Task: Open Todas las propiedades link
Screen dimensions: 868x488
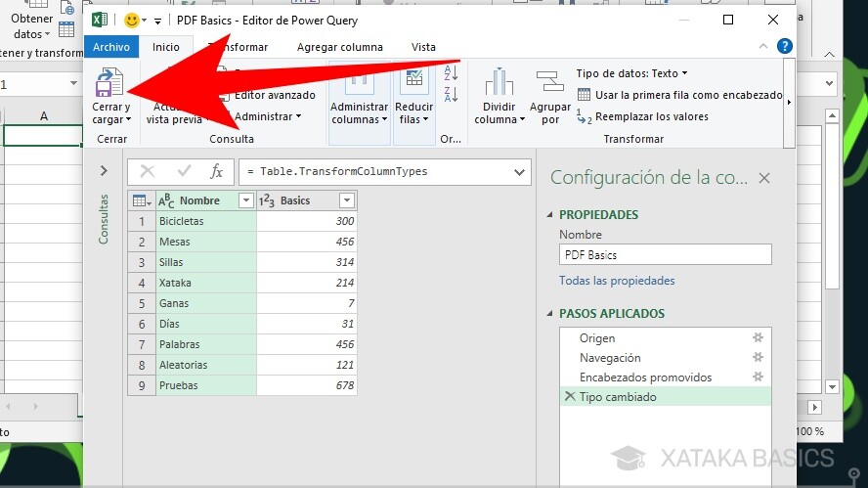Action: [617, 281]
